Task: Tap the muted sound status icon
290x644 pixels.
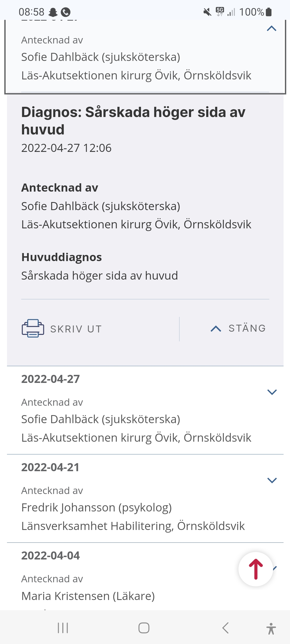Action: (207, 12)
